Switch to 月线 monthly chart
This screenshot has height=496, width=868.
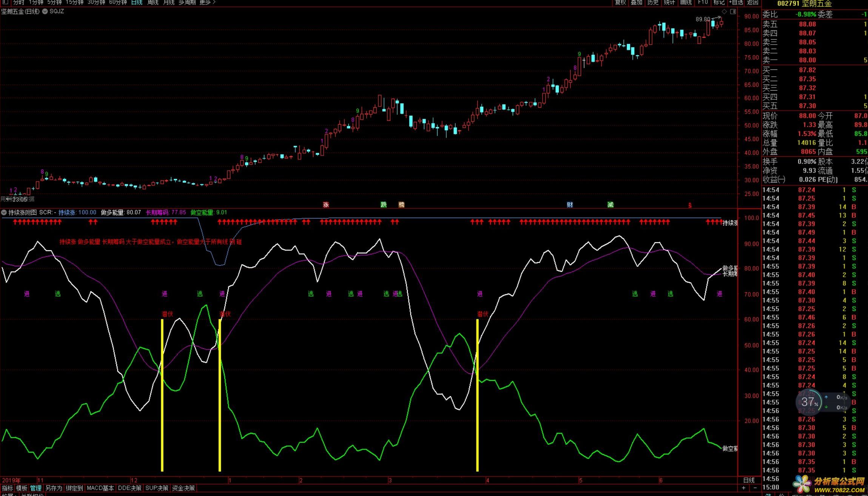click(x=168, y=2)
